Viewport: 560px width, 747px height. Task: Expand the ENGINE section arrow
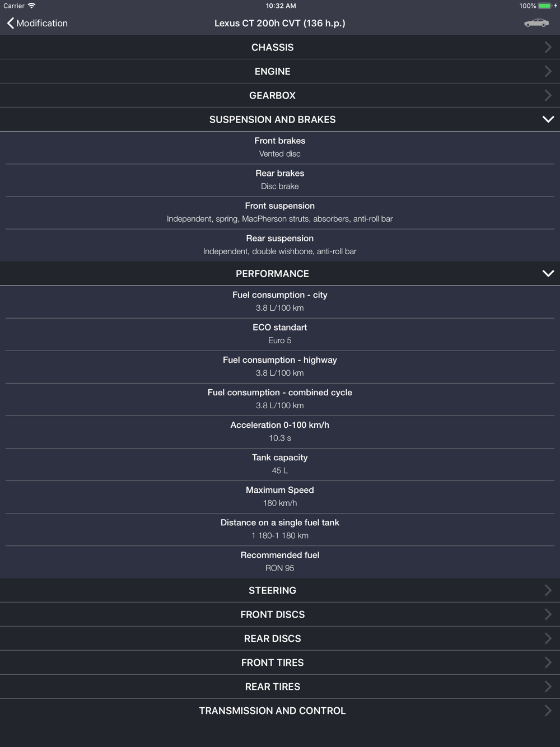tap(548, 72)
